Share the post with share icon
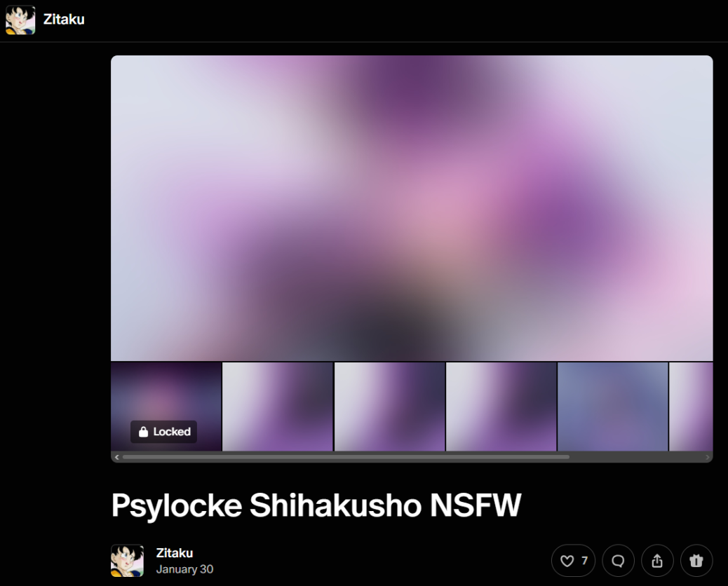This screenshot has height=586, width=728. coord(657,561)
